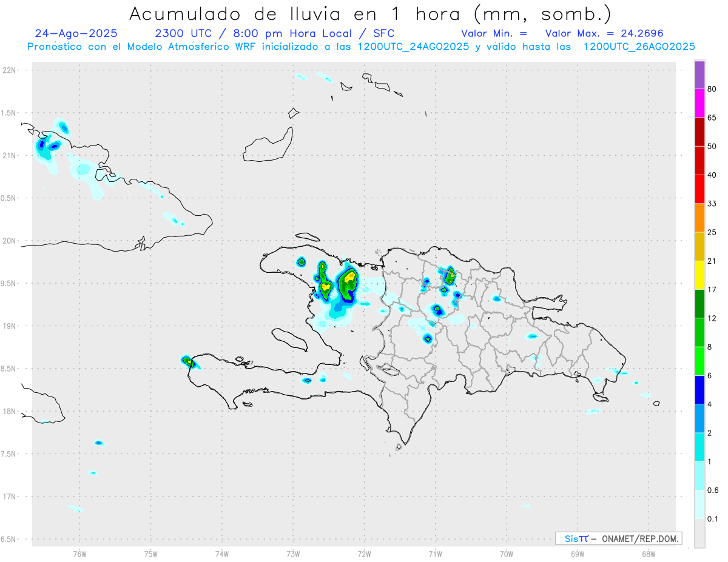The image size is (728, 562).
Task: Click the '69W' longitude label
Action: tap(578, 554)
